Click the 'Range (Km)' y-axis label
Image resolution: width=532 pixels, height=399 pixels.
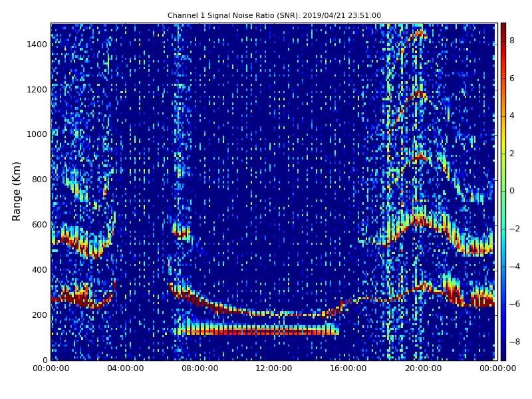(x=16, y=192)
